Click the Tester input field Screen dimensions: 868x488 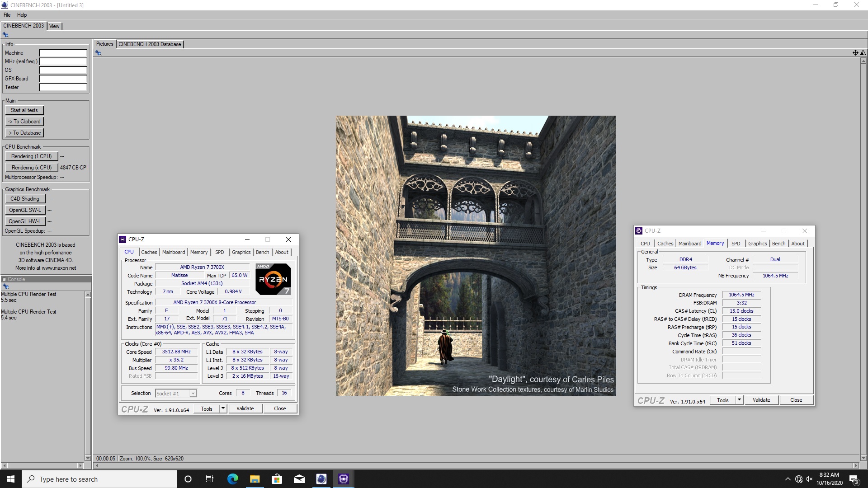coord(63,87)
